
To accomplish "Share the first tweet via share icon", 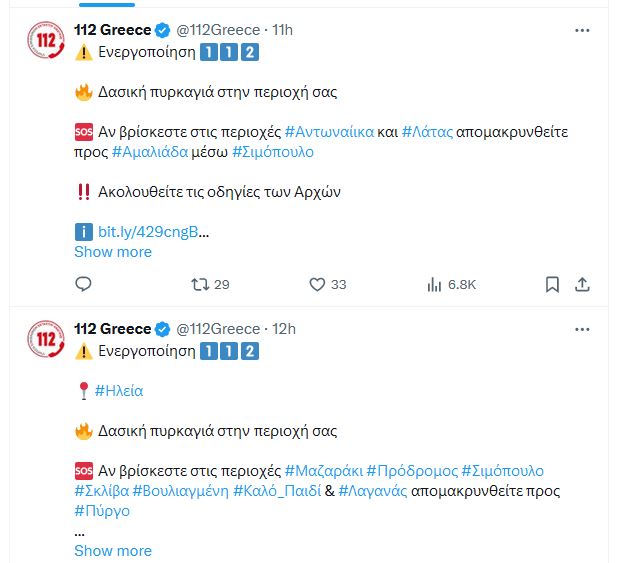I will click(583, 285).
